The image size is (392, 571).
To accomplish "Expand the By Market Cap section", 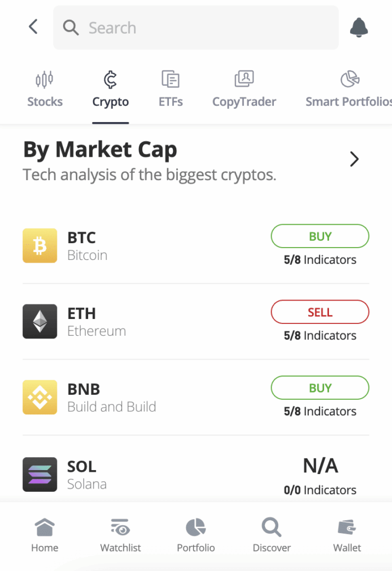I will [355, 159].
